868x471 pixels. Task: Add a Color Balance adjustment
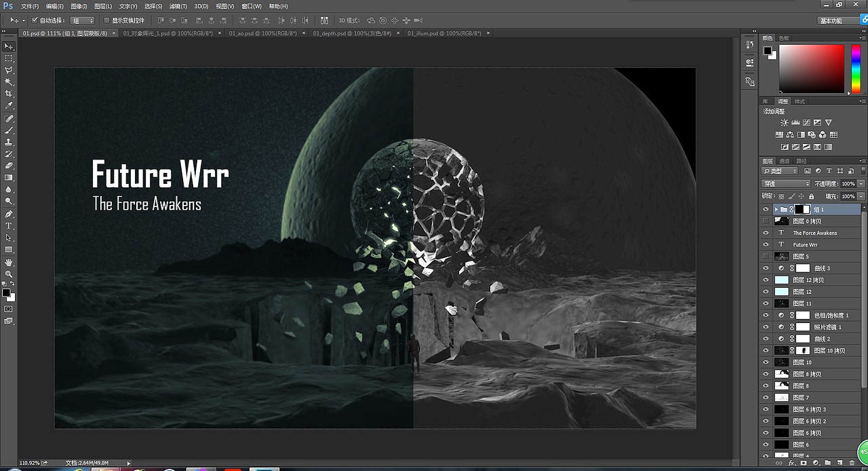790,134
